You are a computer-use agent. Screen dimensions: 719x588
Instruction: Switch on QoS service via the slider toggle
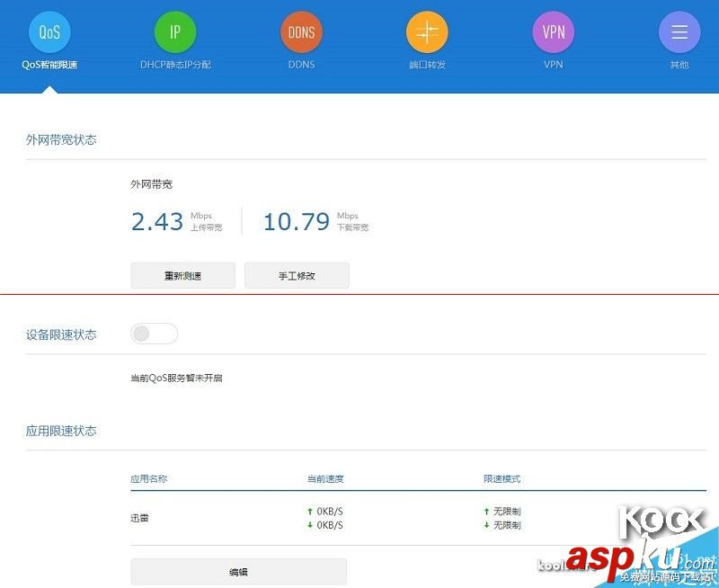coord(154,333)
